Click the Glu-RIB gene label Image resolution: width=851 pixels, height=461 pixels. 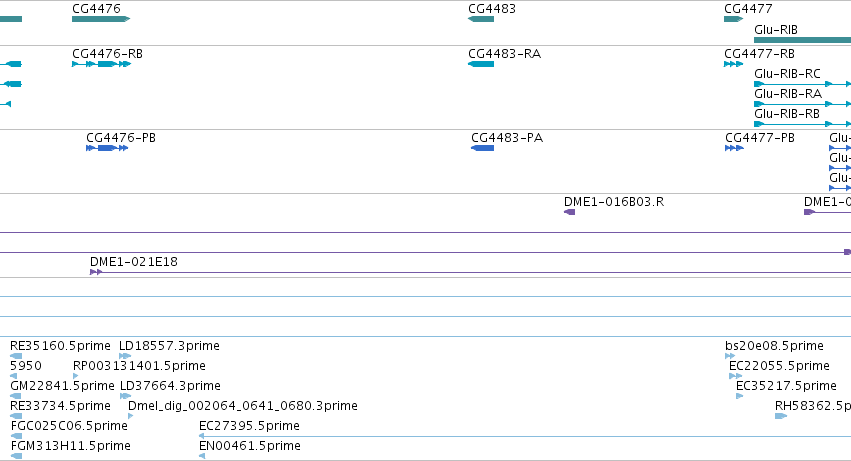(x=776, y=30)
